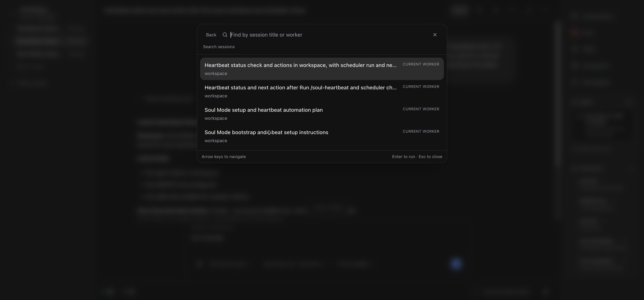Screen dimensions: 644x300
Task: Click the Enter to run hint text
Action: pos(403,157)
